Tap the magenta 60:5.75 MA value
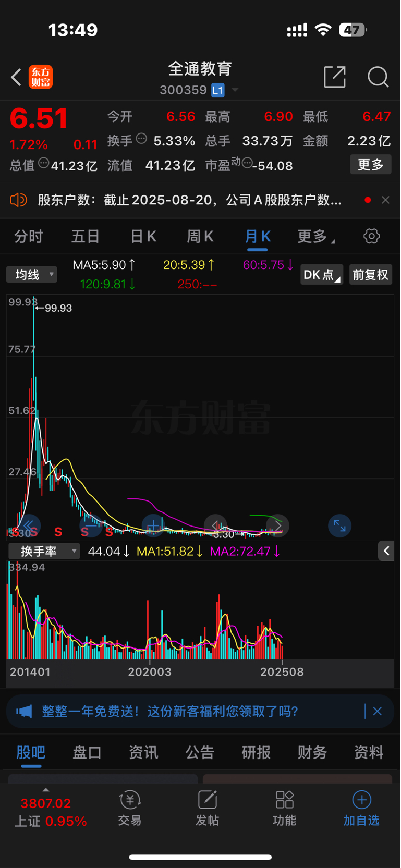The height and width of the screenshot is (868, 401). coord(268,265)
